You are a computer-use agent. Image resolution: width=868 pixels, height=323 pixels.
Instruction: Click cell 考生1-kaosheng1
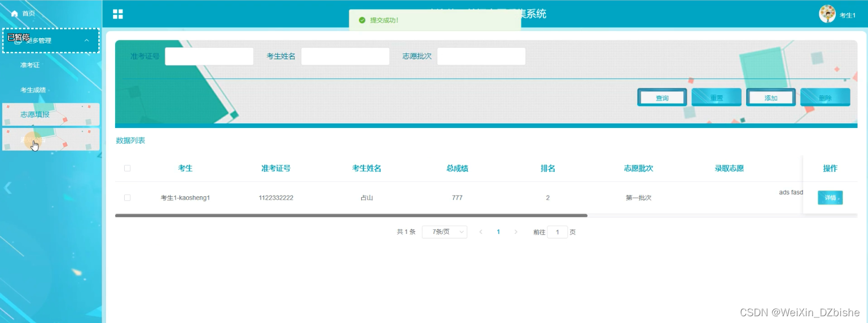pyautogui.click(x=185, y=198)
